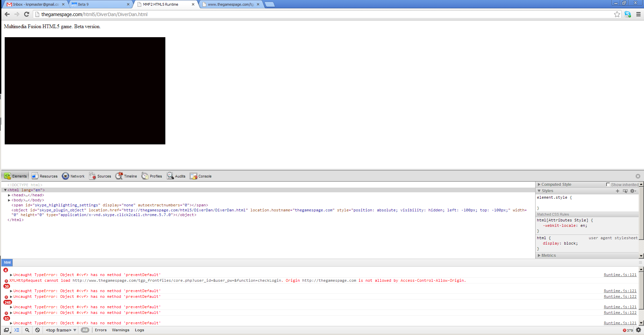
Task: Click the magnifier select-element icon
Action: (x=27, y=330)
